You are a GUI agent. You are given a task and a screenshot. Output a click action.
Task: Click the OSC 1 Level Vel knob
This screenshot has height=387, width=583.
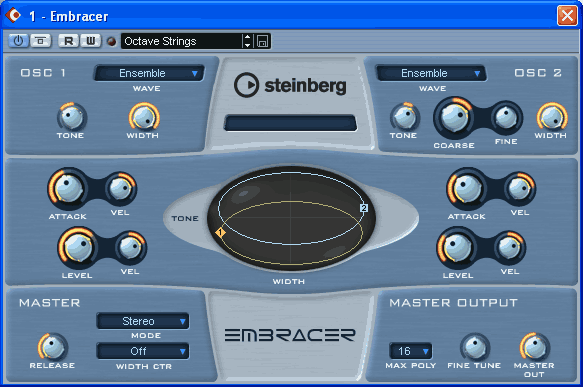click(x=131, y=248)
